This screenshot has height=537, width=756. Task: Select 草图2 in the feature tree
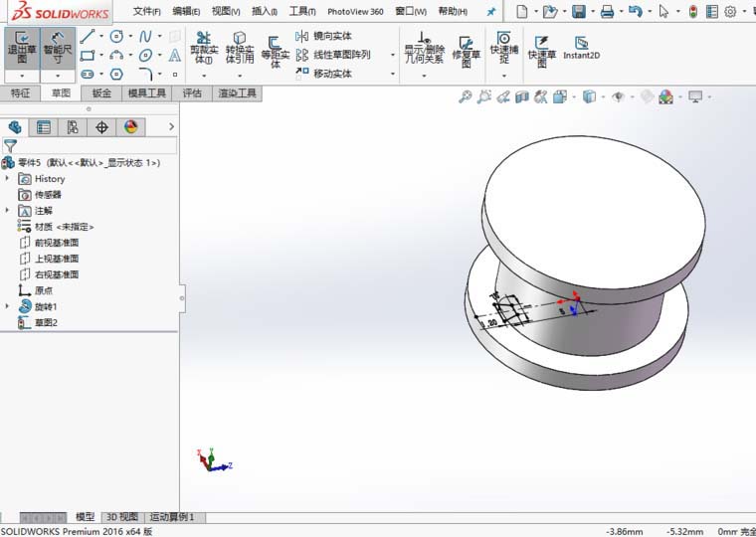(46, 322)
